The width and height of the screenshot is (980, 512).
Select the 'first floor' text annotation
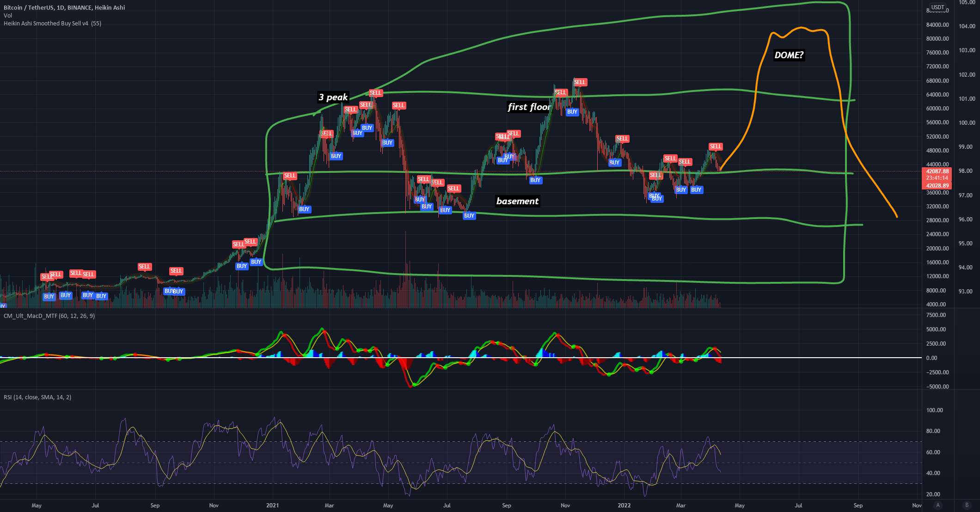[x=529, y=107]
